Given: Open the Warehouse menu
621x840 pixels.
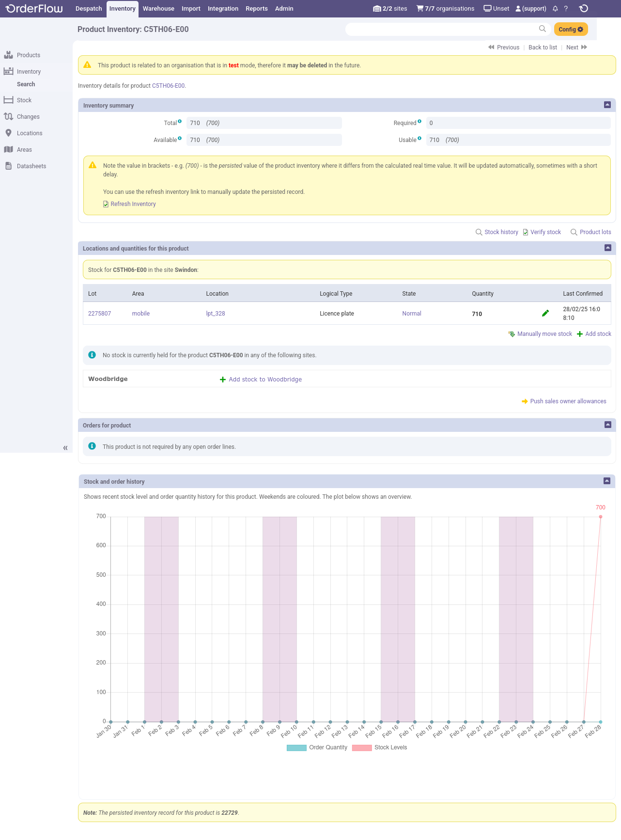Looking at the screenshot, I should tap(158, 9).
